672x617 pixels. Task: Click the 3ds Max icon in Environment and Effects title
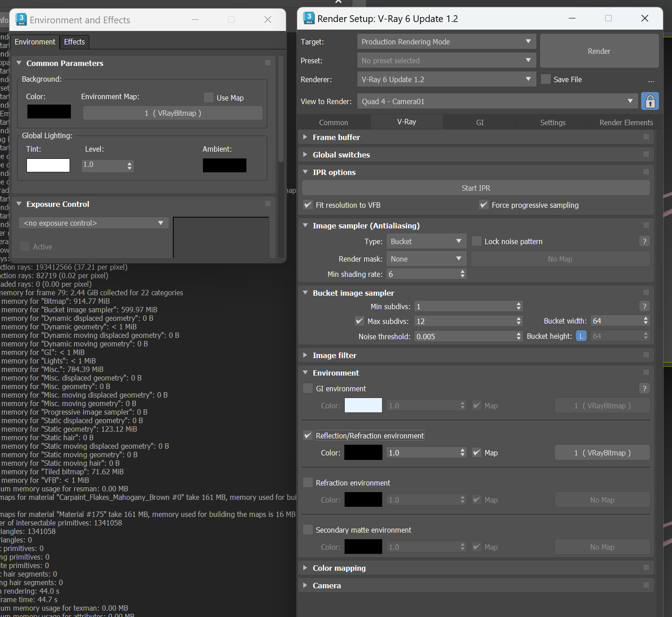coord(21,20)
